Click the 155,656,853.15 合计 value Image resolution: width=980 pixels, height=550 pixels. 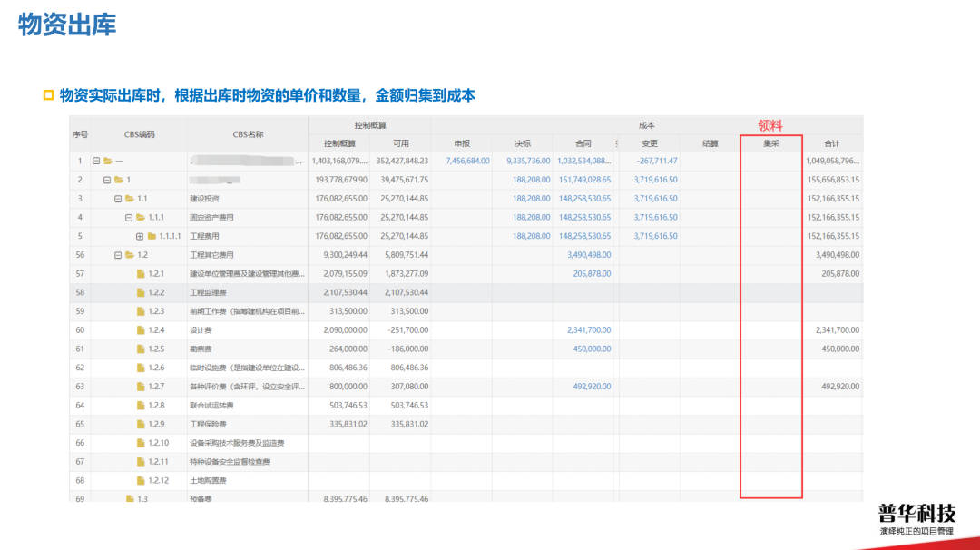833,180
